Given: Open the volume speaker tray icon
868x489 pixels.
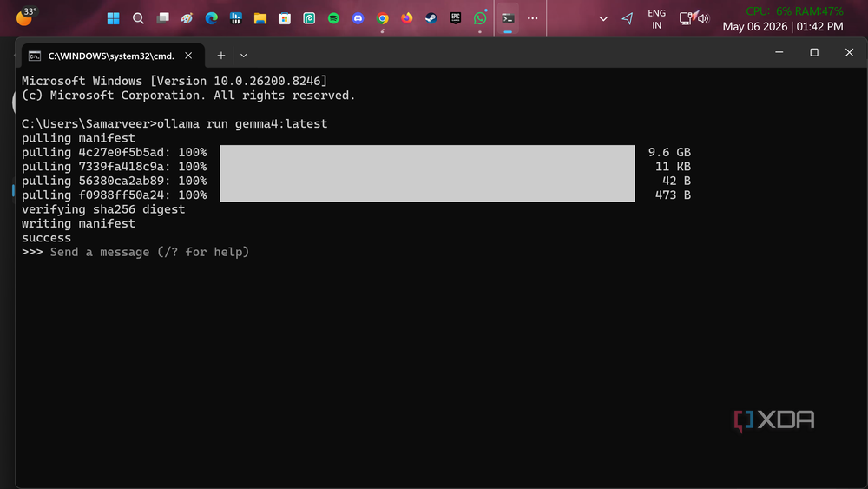Looking at the screenshot, I should [703, 18].
